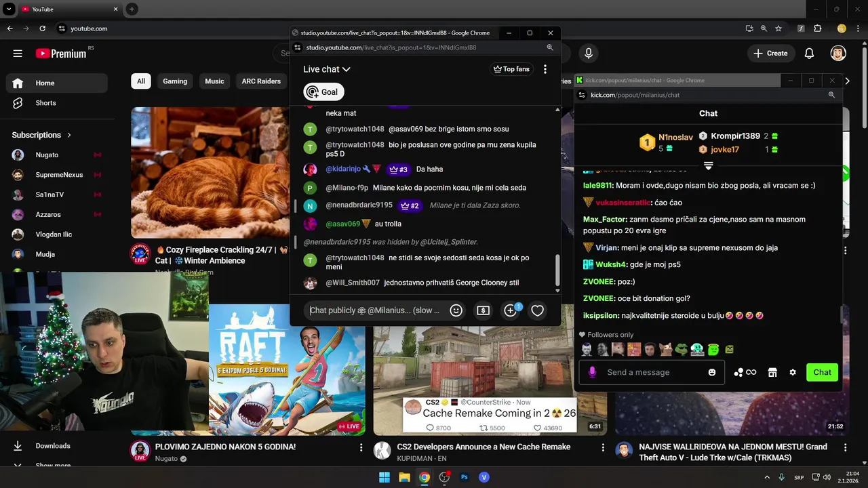Screen dimensions: 868x488
Task: Expand the Subscriptions section arrow
Action: pos(69,135)
